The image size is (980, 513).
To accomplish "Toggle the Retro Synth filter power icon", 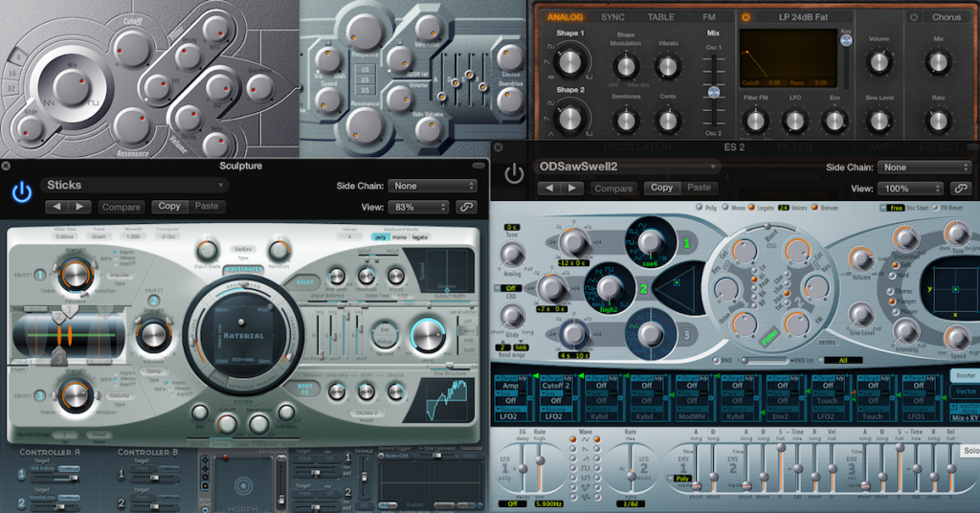I will tap(746, 17).
